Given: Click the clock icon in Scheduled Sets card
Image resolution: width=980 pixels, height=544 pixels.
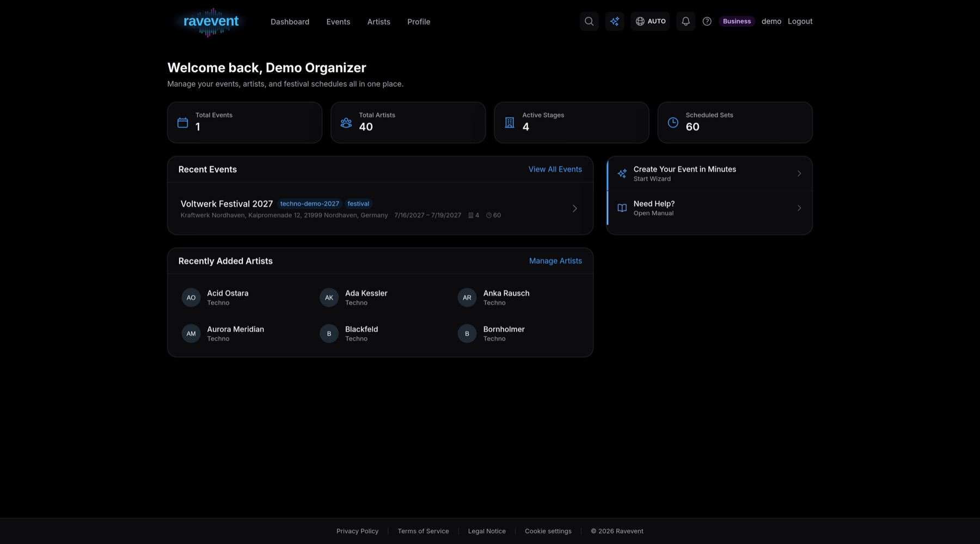Looking at the screenshot, I should (x=673, y=122).
